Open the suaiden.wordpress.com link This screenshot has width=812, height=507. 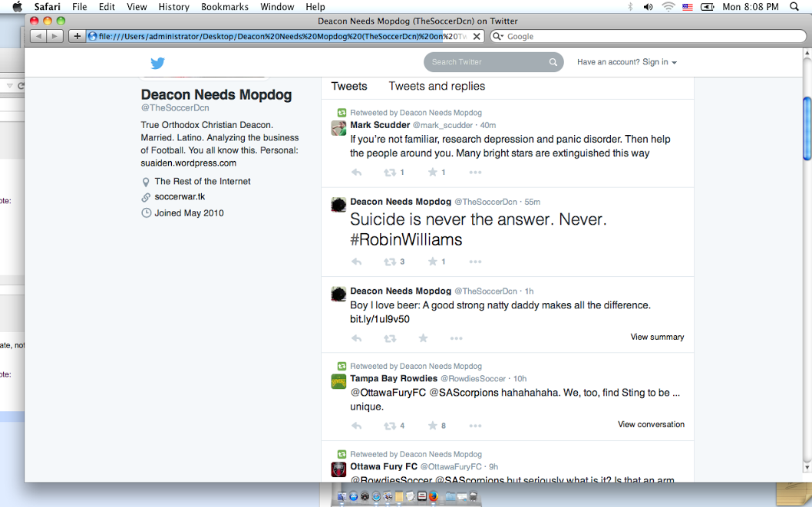[189, 163]
